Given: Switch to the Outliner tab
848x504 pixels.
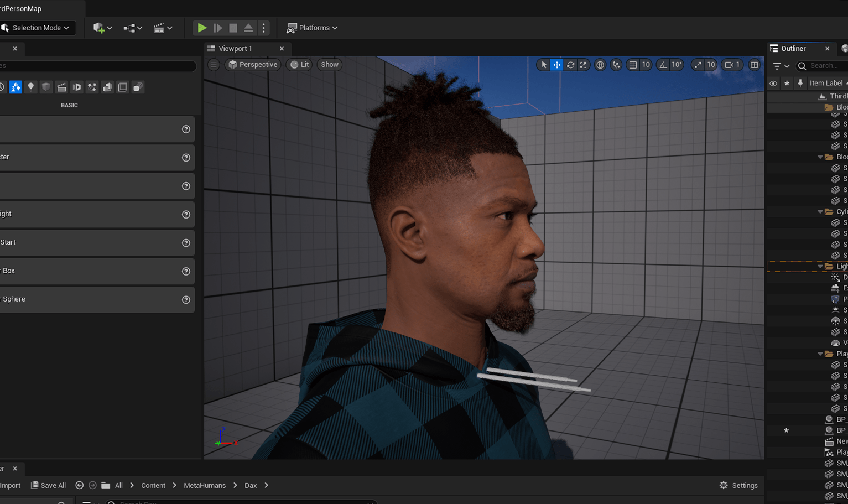Looking at the screenshot, I should click(793, 49).
